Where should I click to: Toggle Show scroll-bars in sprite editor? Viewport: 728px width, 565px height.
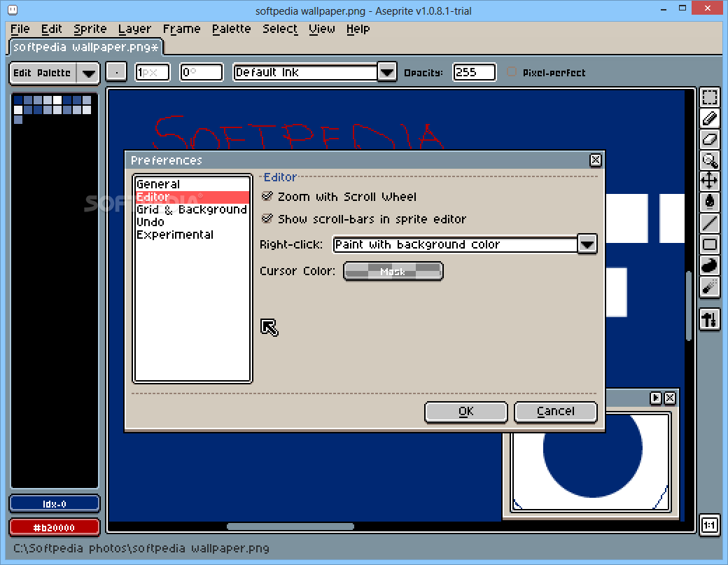point(267,218)
